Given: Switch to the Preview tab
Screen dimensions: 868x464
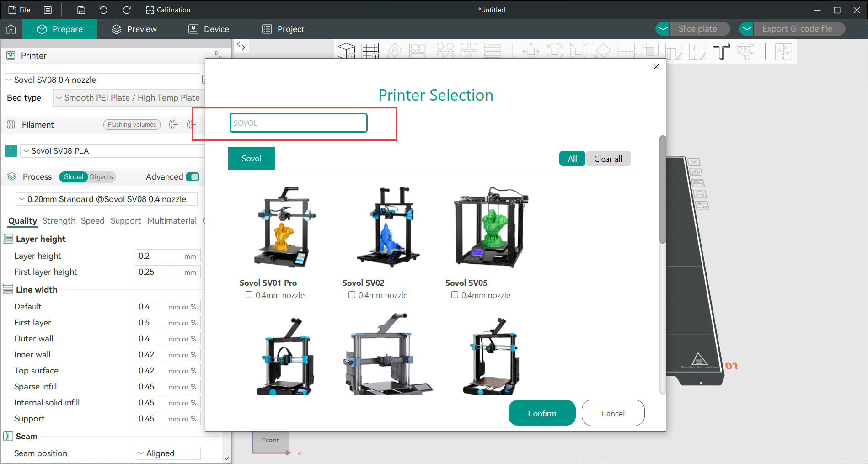Looking at the screenshot, I should pos(133,29).
